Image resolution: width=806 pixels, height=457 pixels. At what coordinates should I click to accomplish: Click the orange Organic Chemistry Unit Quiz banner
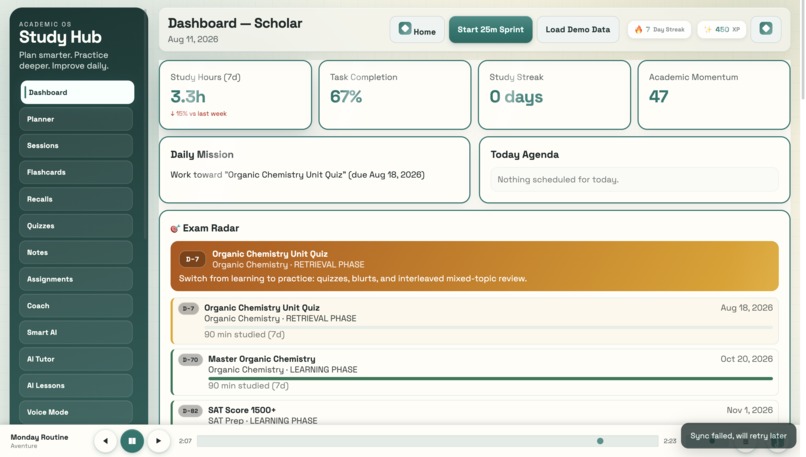tap(474, 266)
